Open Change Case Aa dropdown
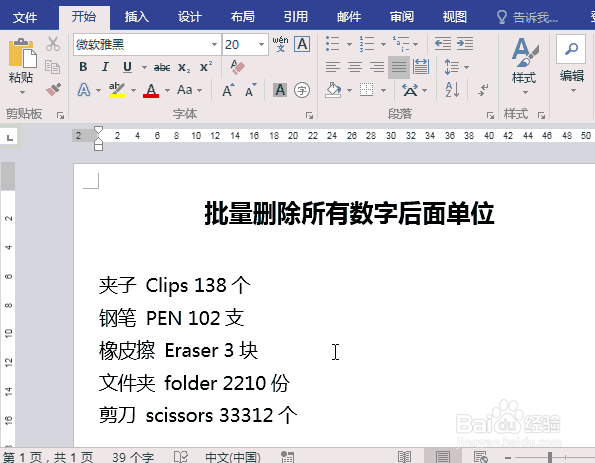 click(x=189, y=90)
